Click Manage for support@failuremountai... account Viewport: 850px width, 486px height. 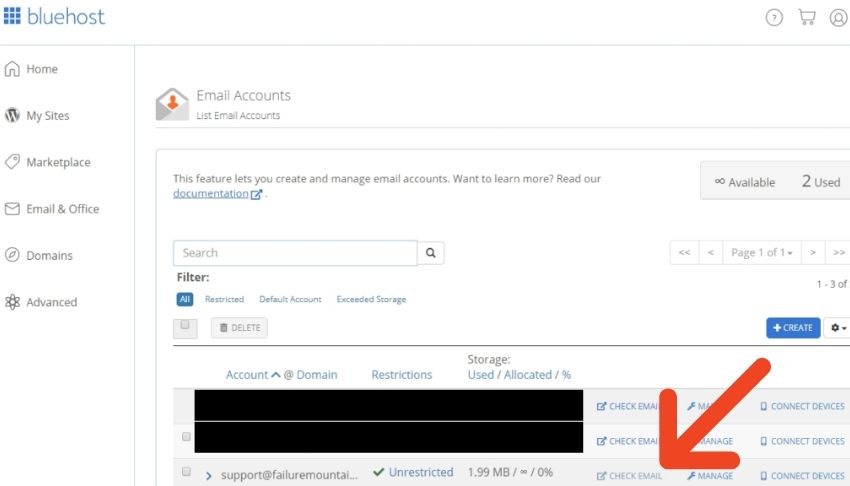[x=710, y=476]
